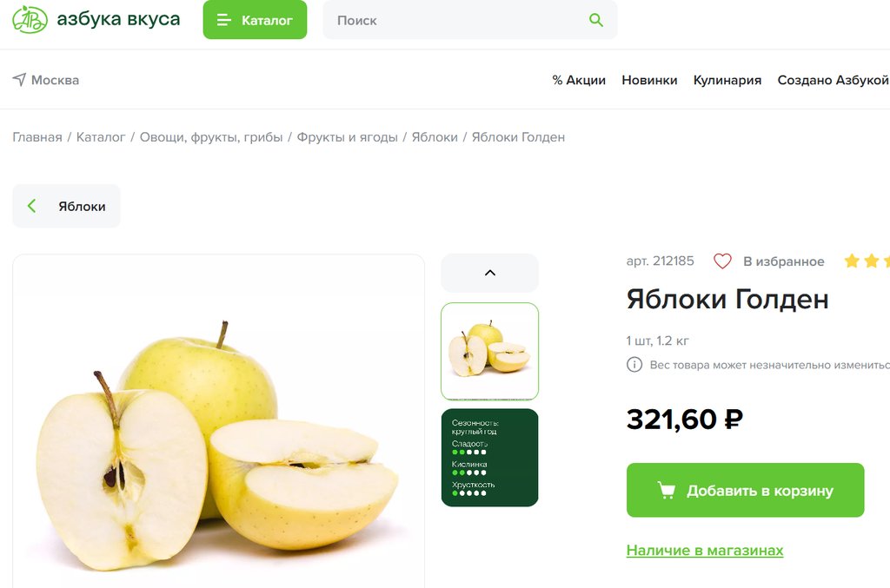Screen dimensions: 890x588
Task: Open Фрукты и ягоды breadcrumb
Action: click(x=347, y=137)
